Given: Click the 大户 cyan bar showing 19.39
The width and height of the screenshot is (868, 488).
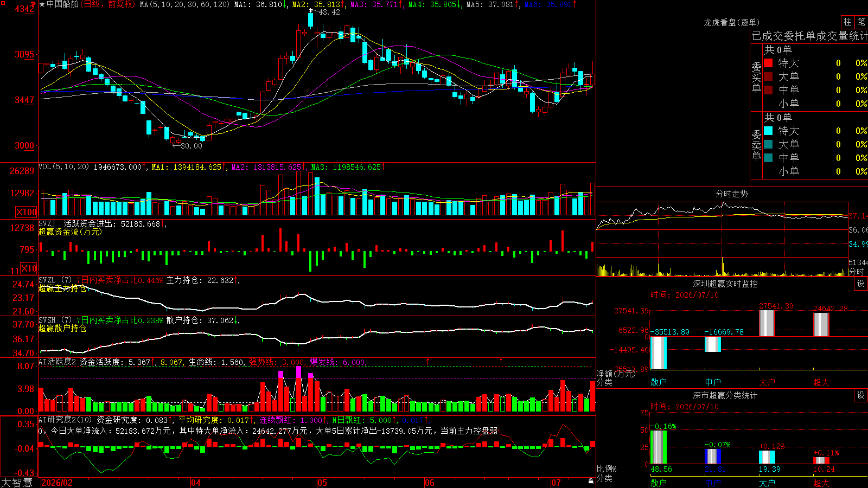Looking at the screenshot, I should tap(767, 457).
